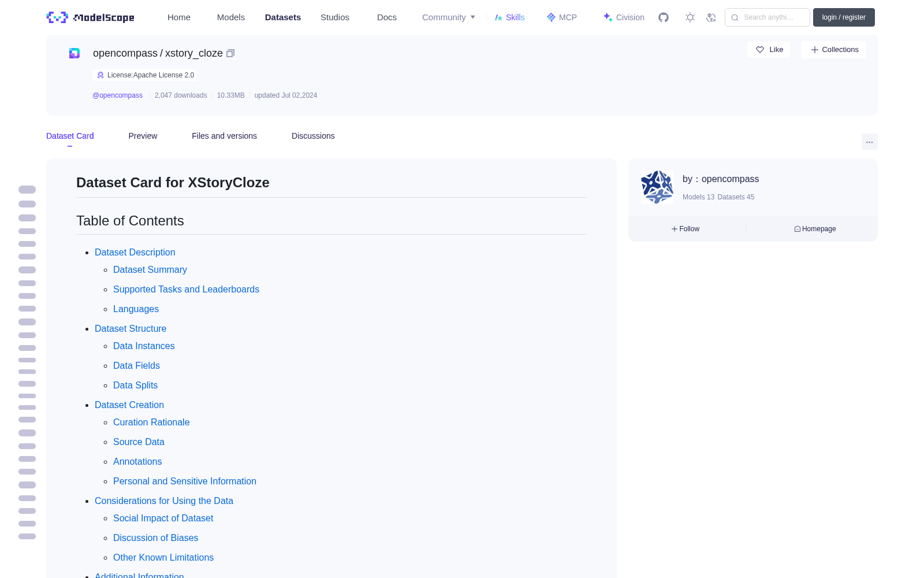Open Discussion of Biases link
This screenshot has height=578, width=924.
tap(155, 538)
